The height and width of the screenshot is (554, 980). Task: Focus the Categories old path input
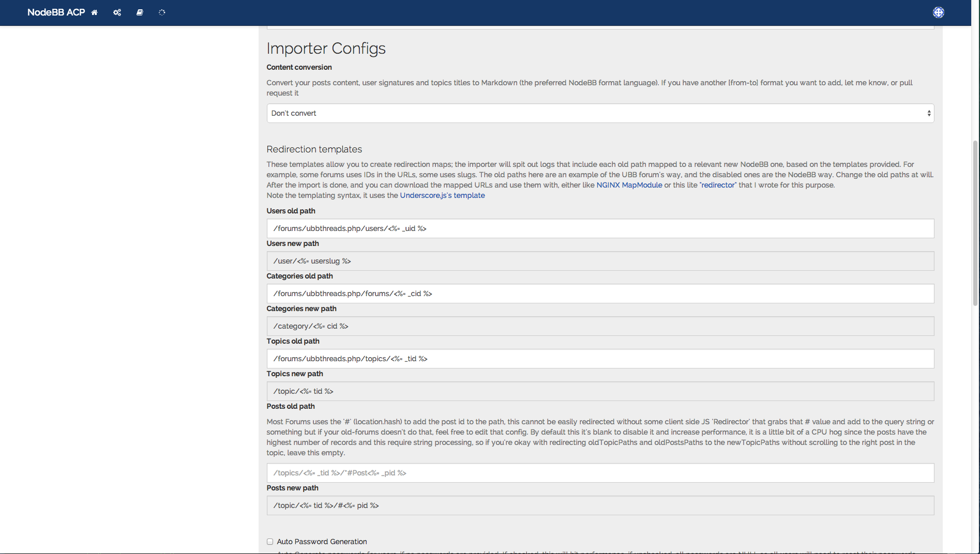pos(600,294)
